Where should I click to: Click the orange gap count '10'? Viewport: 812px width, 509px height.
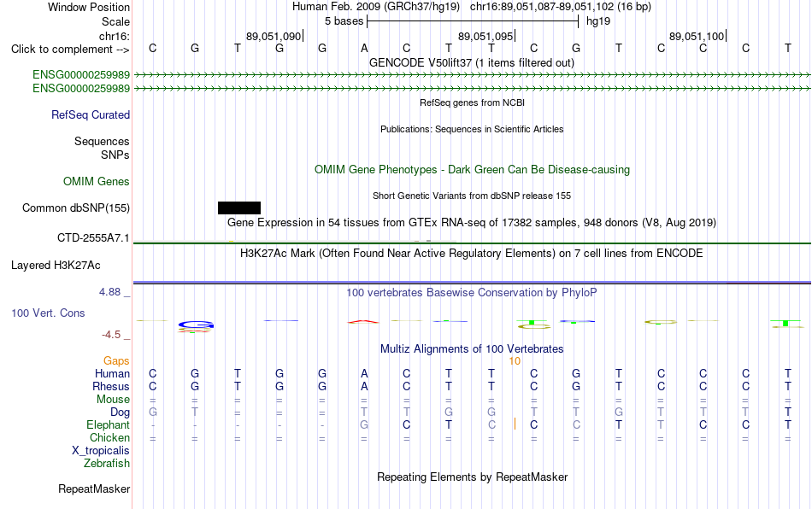click(x=515, y=361)
